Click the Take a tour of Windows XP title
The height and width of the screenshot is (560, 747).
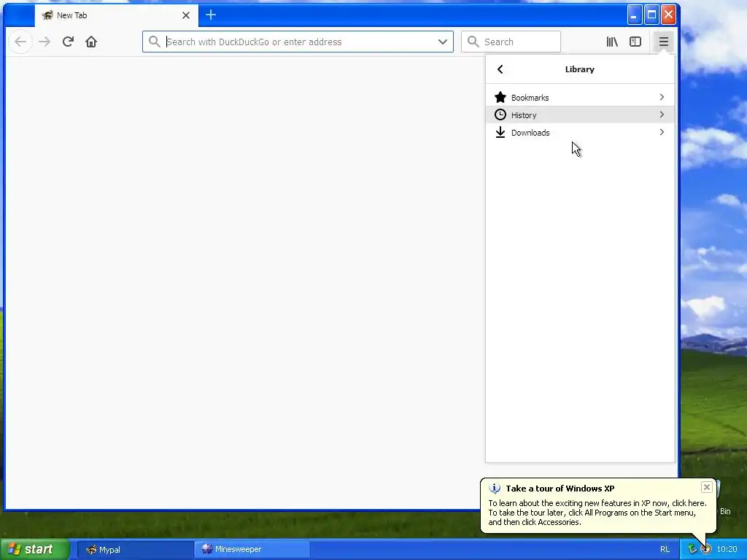560,489
